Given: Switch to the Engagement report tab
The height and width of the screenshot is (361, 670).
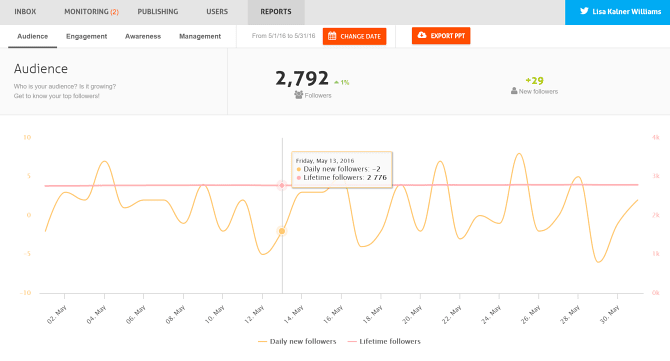Looking at the screenshot, I should coord(86,36).
